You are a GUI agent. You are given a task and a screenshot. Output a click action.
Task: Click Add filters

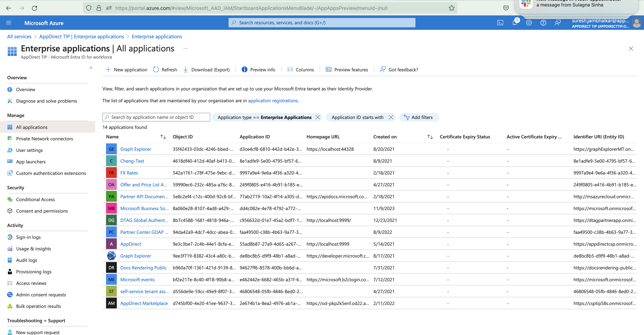419,117
